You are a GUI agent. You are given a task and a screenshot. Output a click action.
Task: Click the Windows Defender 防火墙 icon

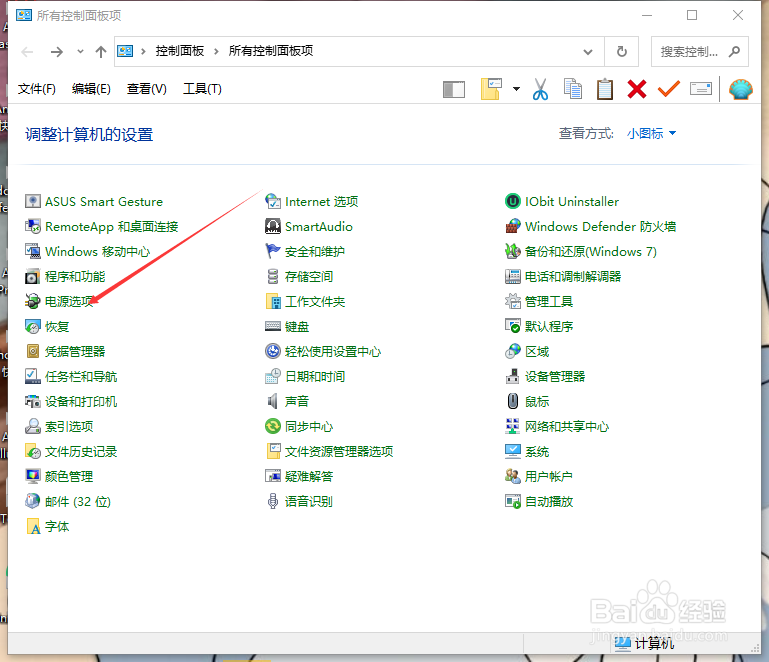pyautogui.click(x=513, y=227)
